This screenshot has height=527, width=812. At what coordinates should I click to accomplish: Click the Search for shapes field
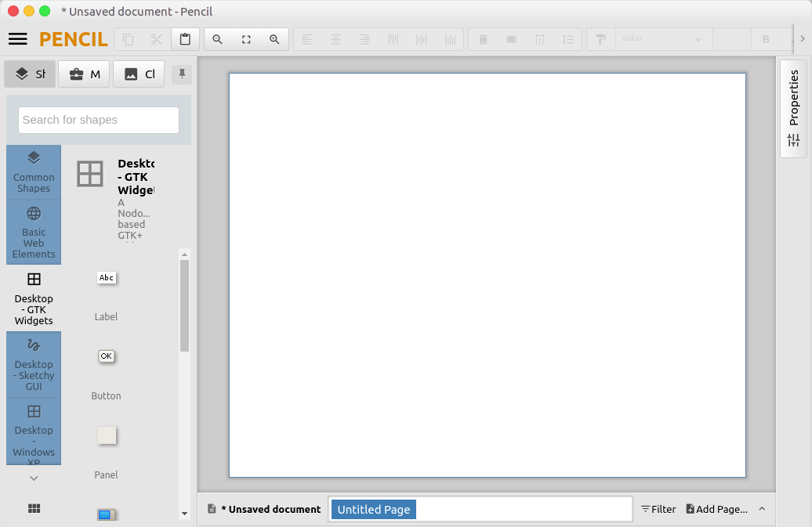point(99,120)
